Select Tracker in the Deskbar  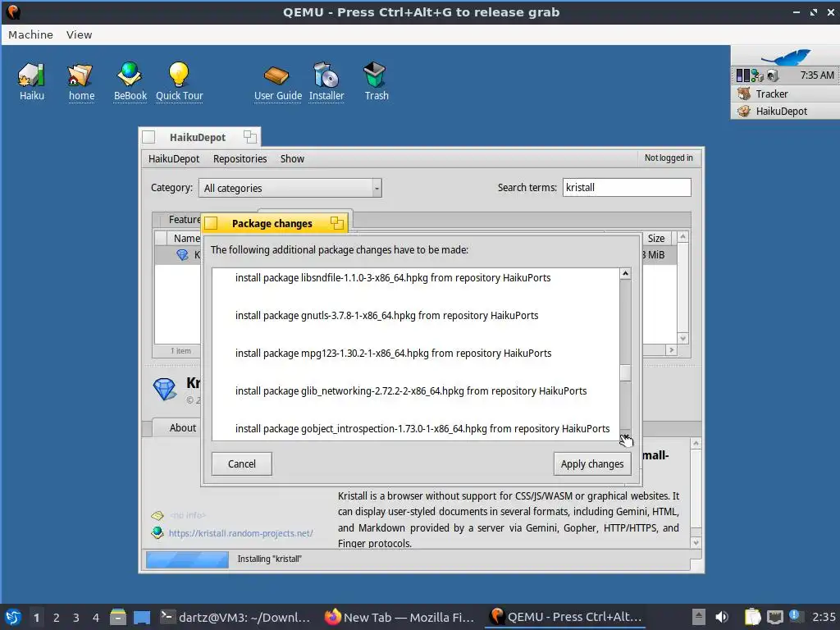[x=785, y=94]
